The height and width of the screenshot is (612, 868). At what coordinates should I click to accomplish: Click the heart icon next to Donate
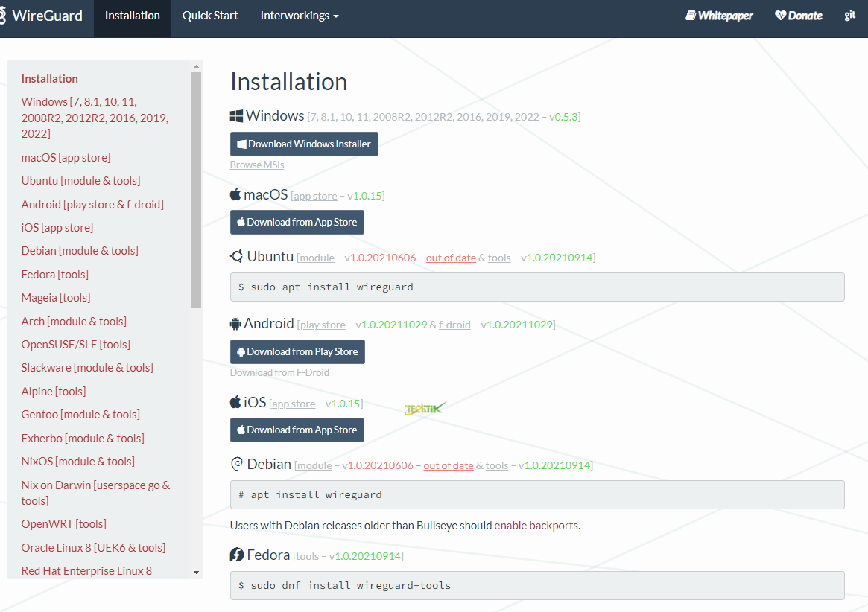(x=781, y=16)
